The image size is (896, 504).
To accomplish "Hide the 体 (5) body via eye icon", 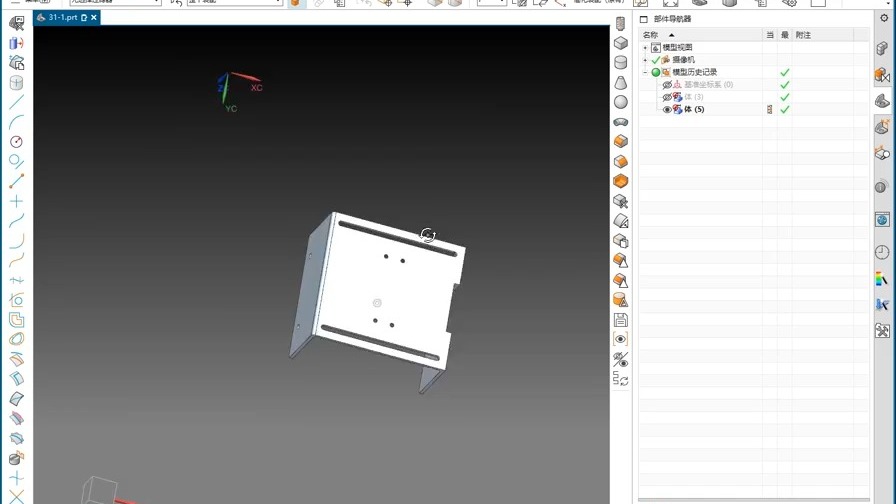I will pyautogui.click(x=667, y=110).
